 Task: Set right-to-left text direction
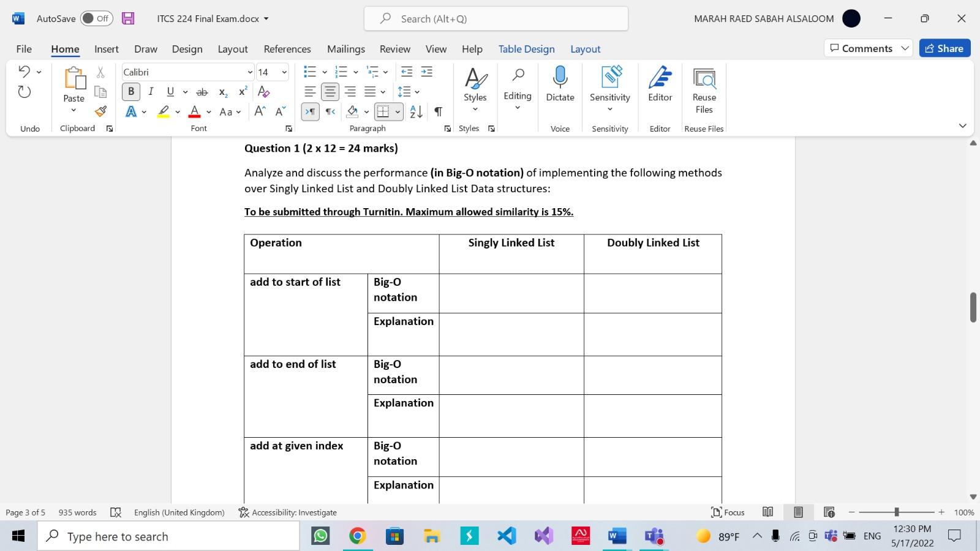pos(330,111)
